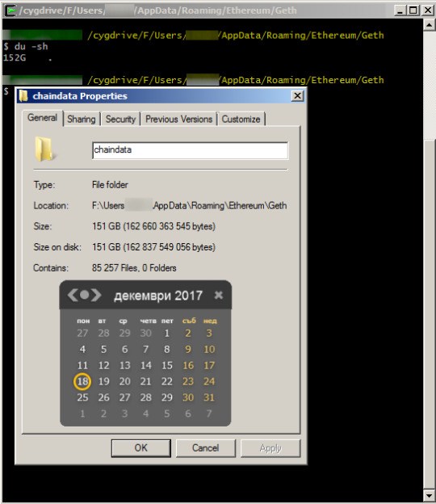The height and width of the screenshot is (504, 436).
Task: Switch to the General tab
Action: click(43, 118)
